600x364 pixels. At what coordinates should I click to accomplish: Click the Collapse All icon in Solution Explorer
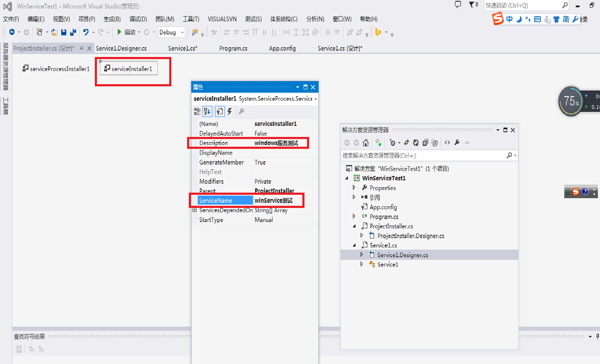[x=425, y=143]
